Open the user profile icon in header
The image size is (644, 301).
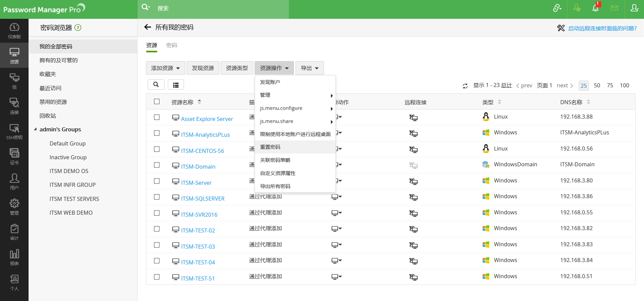coord(634,8)
